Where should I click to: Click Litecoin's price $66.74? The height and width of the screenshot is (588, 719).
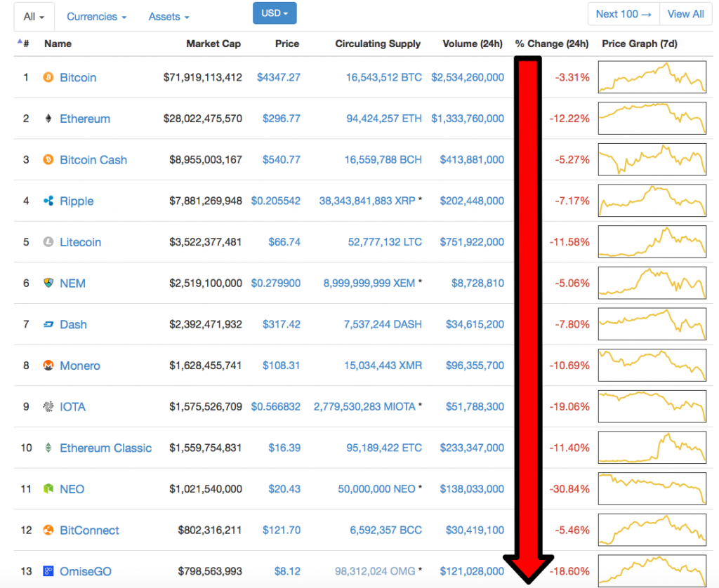(284, 242)
